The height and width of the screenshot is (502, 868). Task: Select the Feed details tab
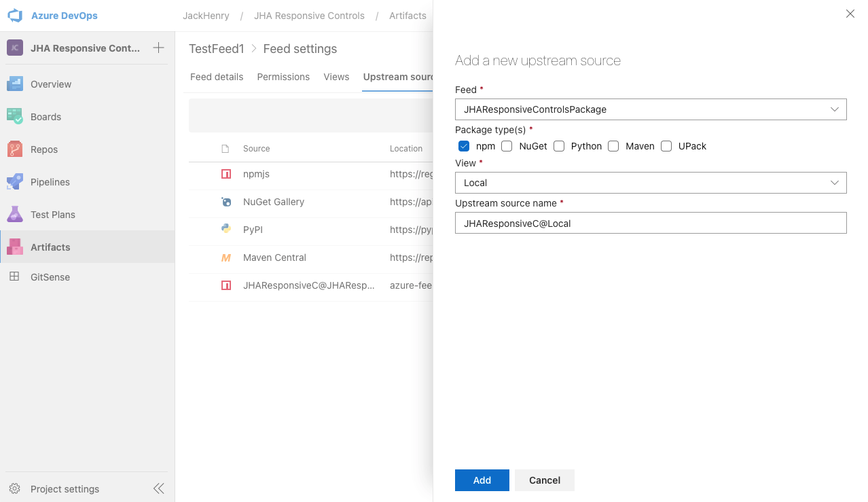click(x=217, y=77)
